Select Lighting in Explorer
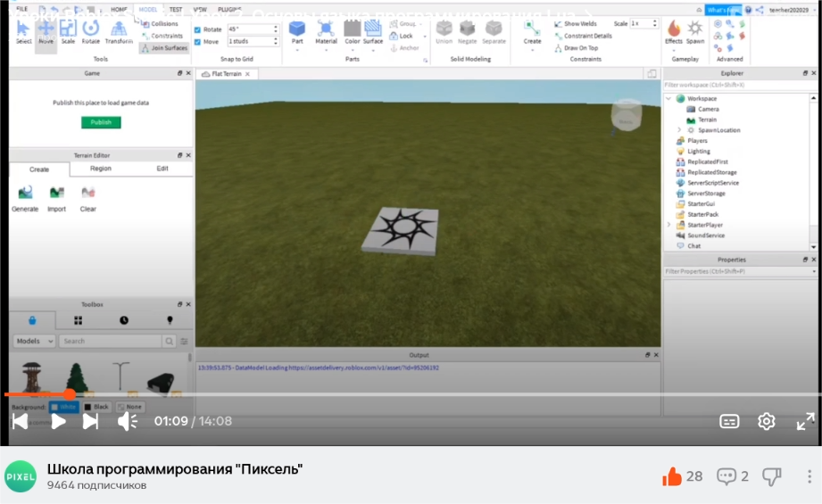 tap(698, 151)
